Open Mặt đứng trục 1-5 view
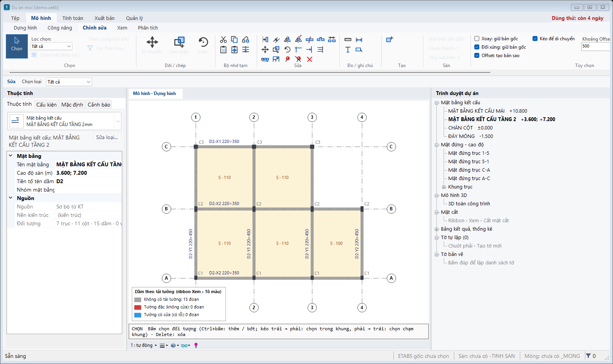 coord(469,153)
